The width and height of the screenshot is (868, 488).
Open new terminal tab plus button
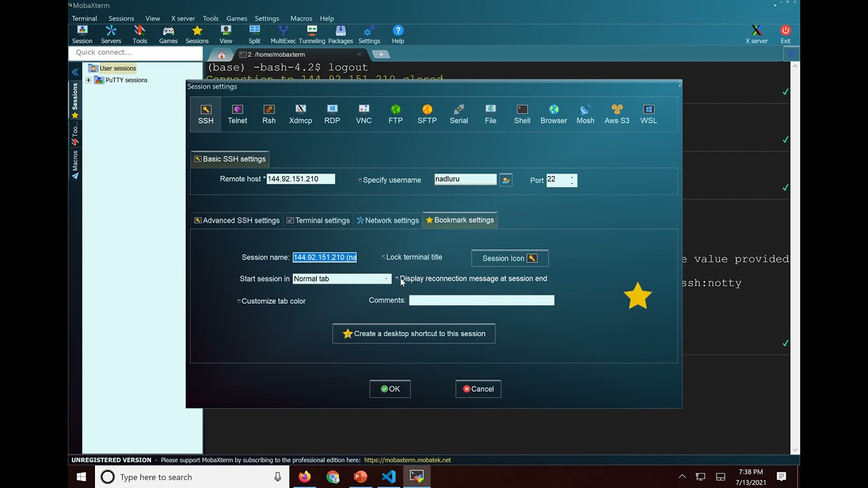(381, 54)
